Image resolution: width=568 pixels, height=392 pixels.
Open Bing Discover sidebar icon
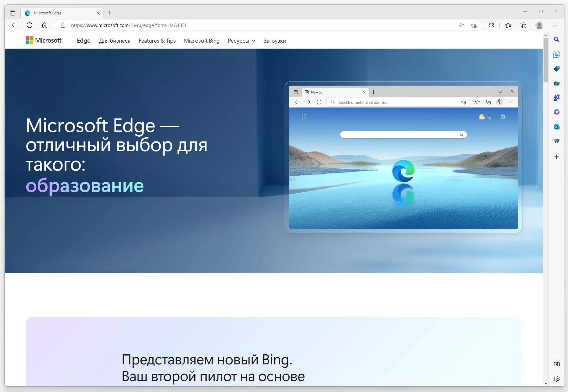point(556,54)
